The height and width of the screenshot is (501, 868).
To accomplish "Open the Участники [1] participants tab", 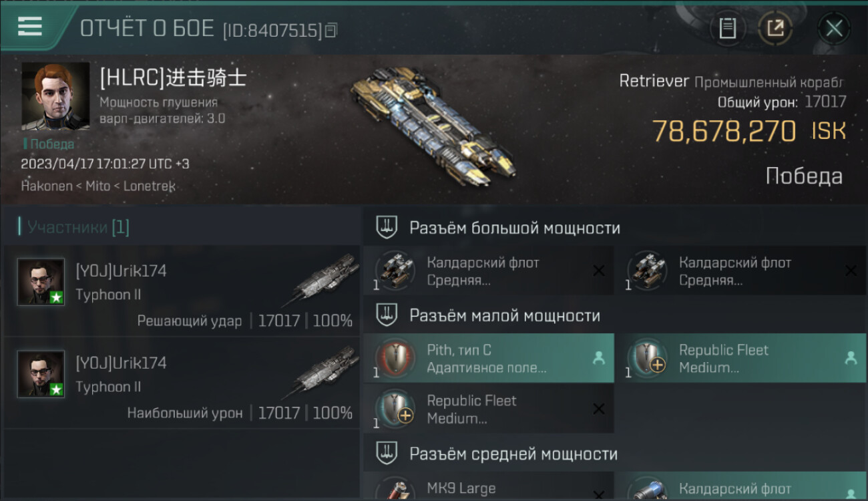I will [74, 227].
